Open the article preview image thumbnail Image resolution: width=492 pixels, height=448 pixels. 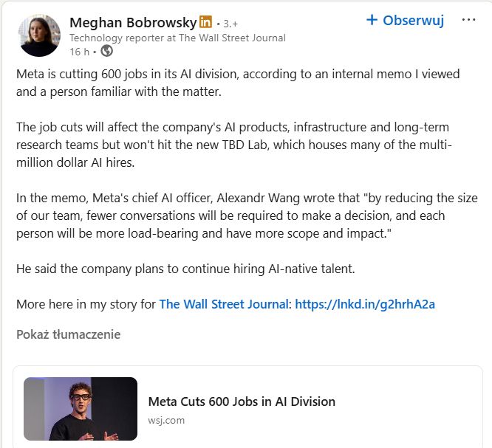pyautogui.click(x=81, y=409)
